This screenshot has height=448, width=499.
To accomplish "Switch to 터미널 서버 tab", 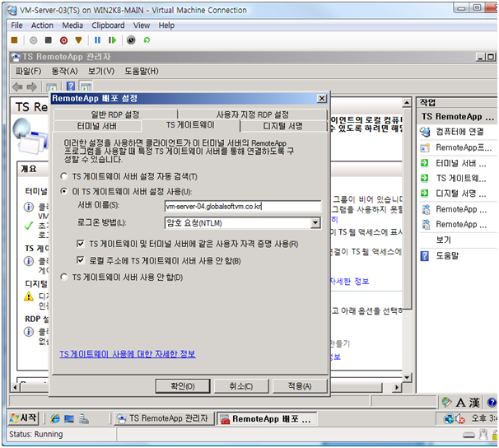I will point(97,126).
